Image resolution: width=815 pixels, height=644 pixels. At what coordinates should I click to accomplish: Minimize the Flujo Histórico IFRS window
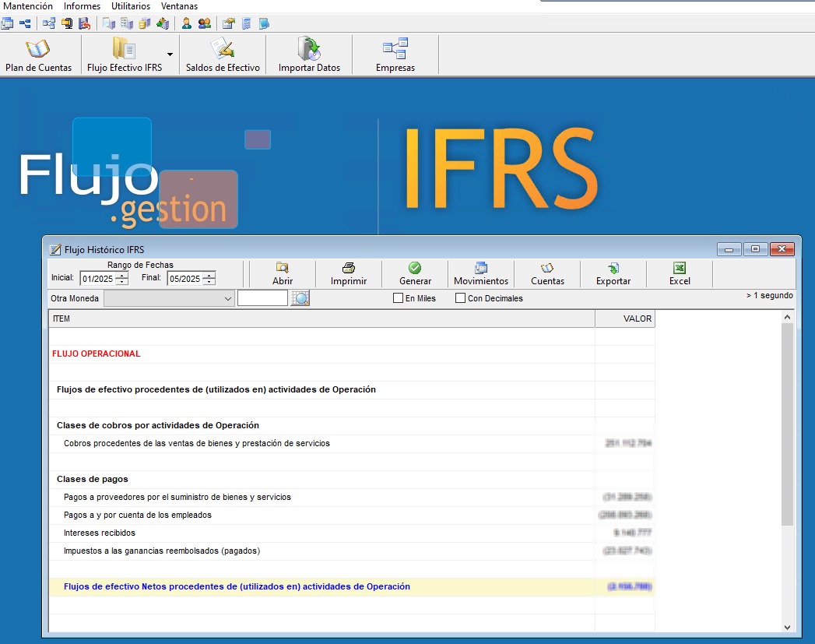coord(729,249)
